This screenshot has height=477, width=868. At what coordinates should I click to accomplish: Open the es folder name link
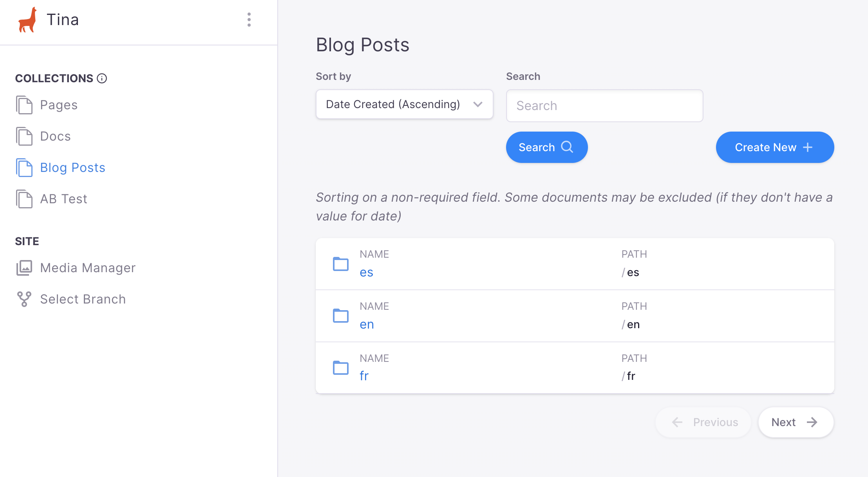point(366,273)
